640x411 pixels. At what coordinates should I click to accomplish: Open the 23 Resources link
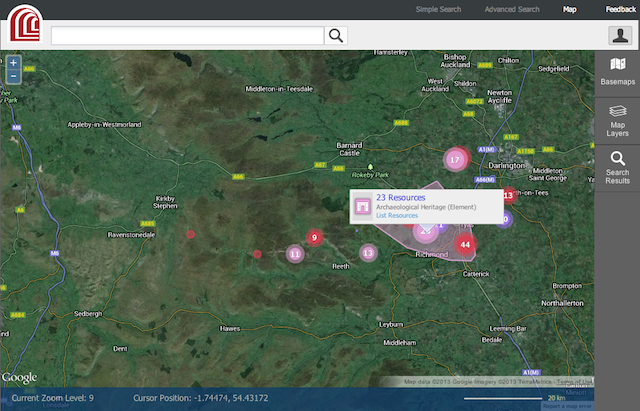[x=400, y=198]
